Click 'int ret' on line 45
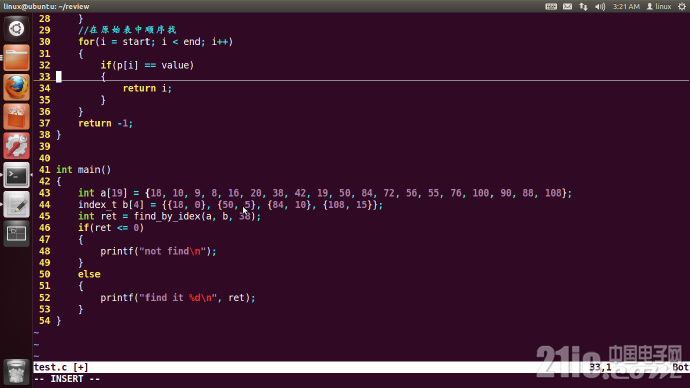Image resolution: width=690 pixels, height=388 pixels. [x=97, y=216]
